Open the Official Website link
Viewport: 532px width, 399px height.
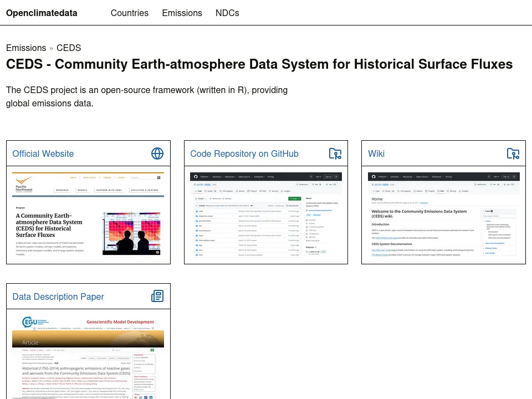43,154
